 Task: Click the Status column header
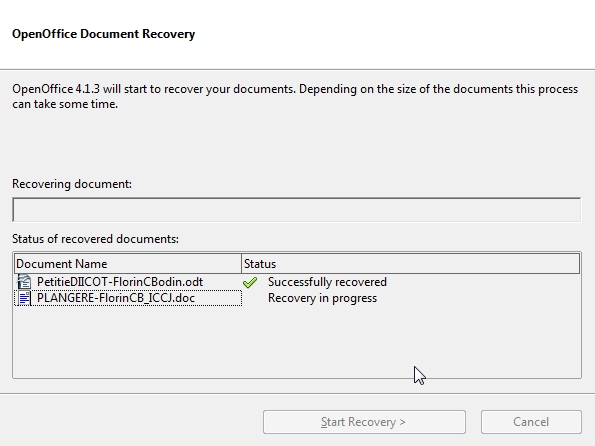411,264
